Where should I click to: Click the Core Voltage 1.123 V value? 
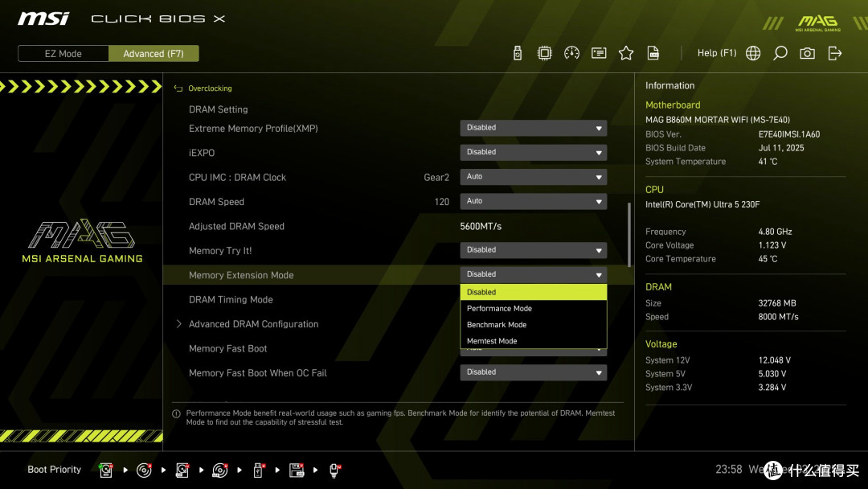772,244
